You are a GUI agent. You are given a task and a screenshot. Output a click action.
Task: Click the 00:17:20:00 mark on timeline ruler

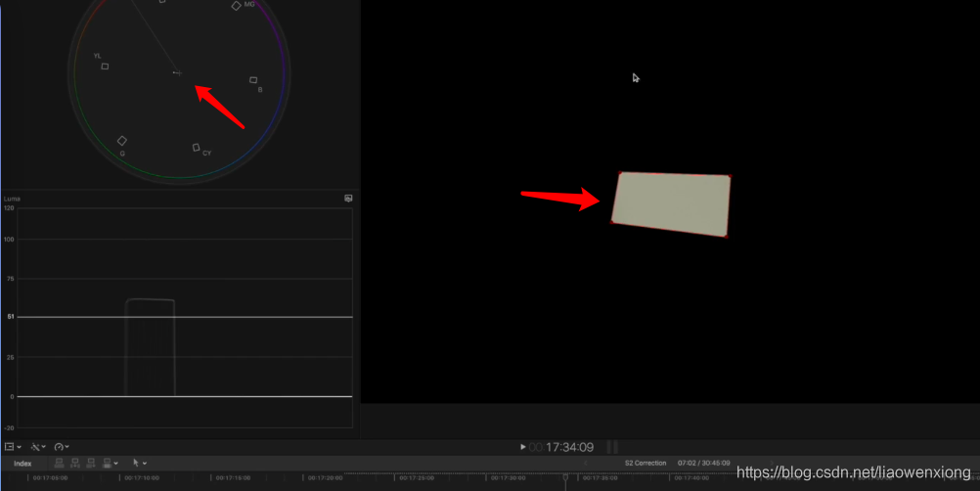coord(325,478)
